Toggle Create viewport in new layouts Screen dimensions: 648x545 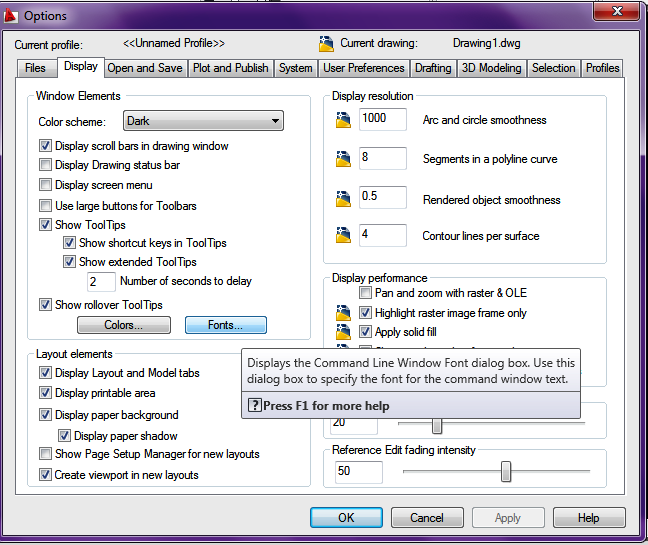point(45,474)
